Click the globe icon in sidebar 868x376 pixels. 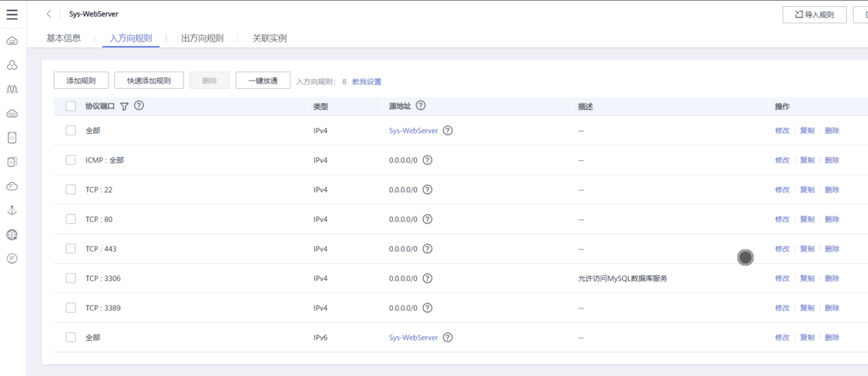pos(12,235)
